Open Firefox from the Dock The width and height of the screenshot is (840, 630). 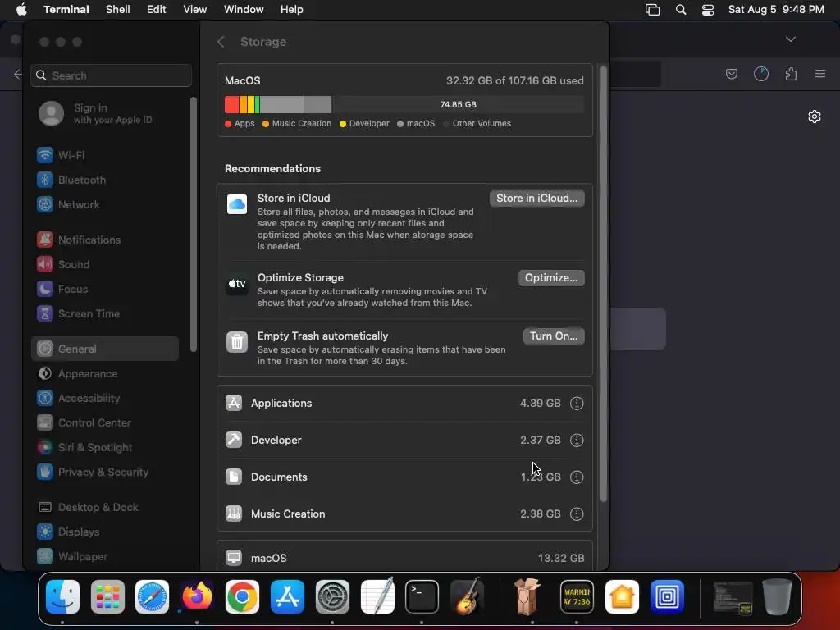tap(197, 597)
